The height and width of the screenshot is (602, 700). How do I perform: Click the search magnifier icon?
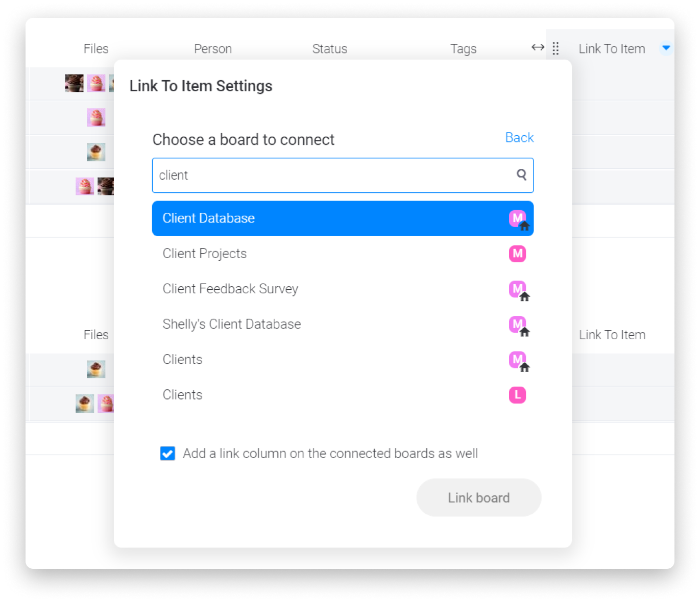[521, 175]
